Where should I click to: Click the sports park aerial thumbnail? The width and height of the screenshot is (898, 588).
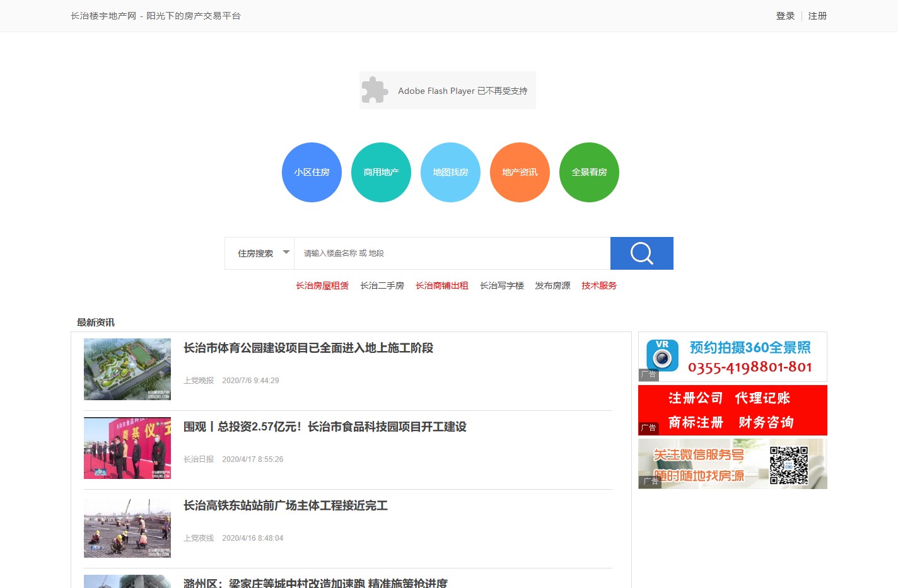click(x=127, y=369)
